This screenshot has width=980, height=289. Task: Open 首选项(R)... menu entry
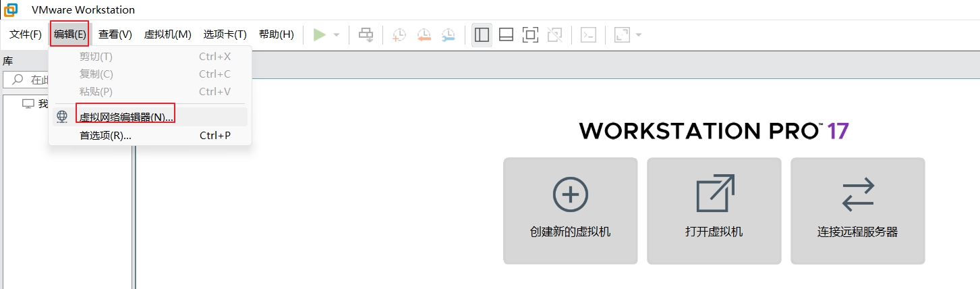point(150,135)
